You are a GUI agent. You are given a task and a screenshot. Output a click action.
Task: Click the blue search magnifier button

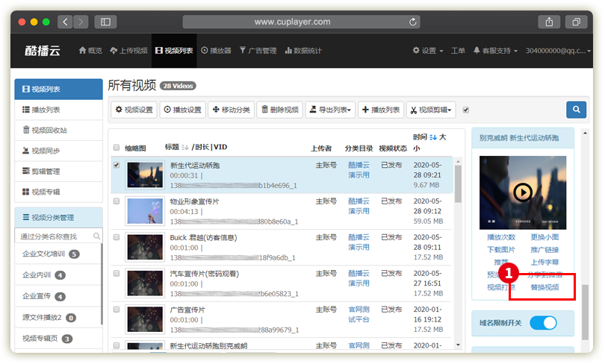[x=576, y=110]
